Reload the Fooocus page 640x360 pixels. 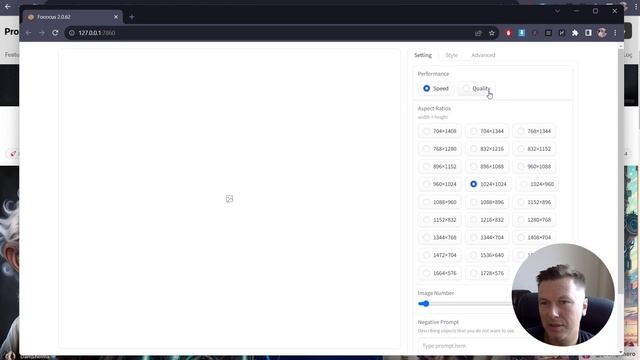pyautogui.click(x=55, y=33)
